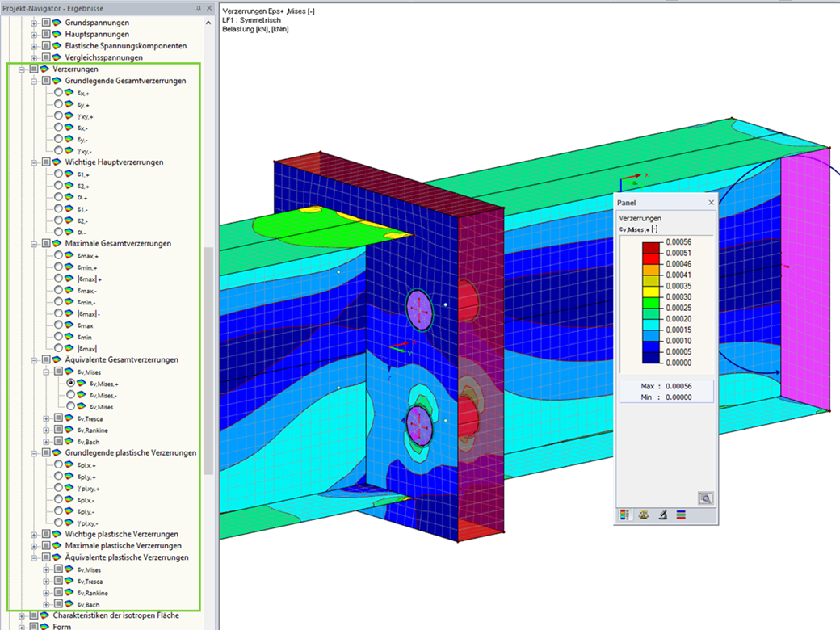The height and width of the screenshot is (630, 840).
Task: Collapse the Äquivalente Gesamtverzerrungen branch
Action: pos(34,359)
